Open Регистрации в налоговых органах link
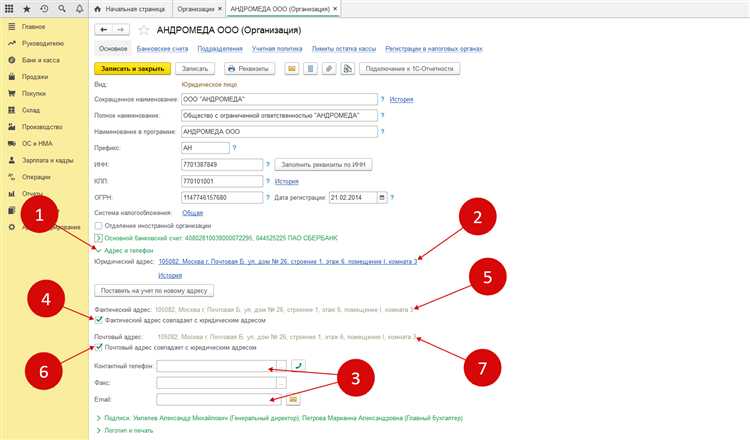The height and width of the screenshot is (440, 750). coord(434,49)
